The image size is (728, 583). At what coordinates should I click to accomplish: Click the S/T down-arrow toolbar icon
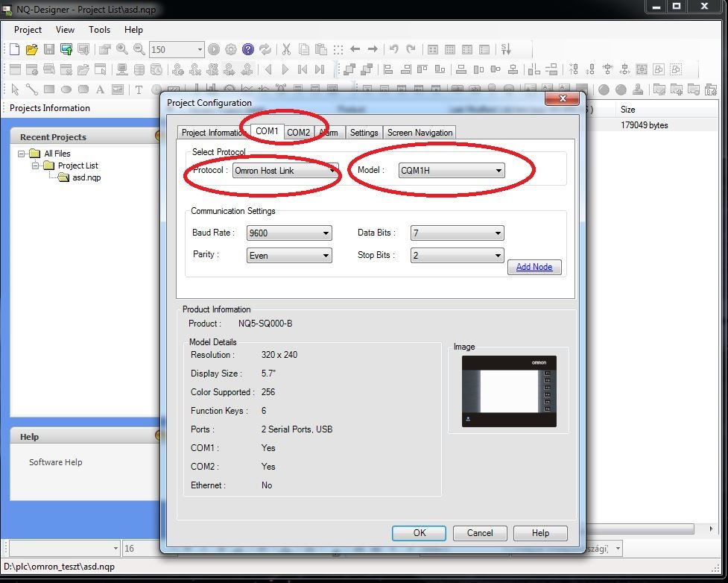click(506, 48)
